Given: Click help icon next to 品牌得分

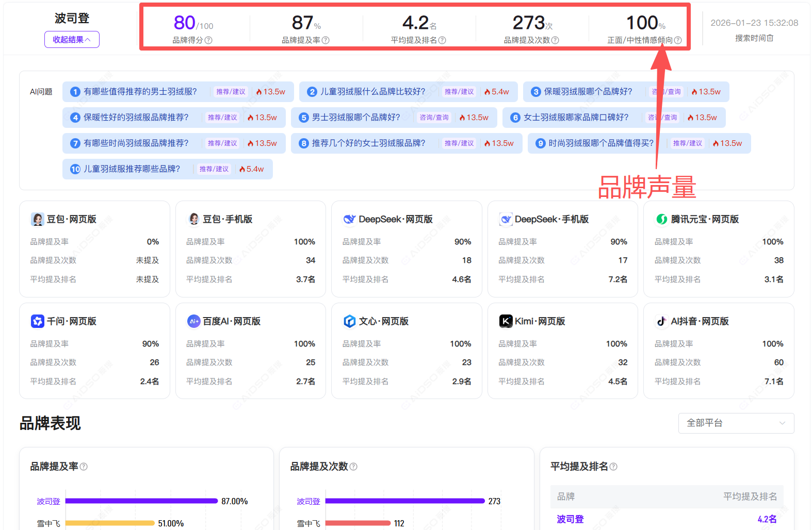Looking at the screenshot, I should [x=208, y=40].
